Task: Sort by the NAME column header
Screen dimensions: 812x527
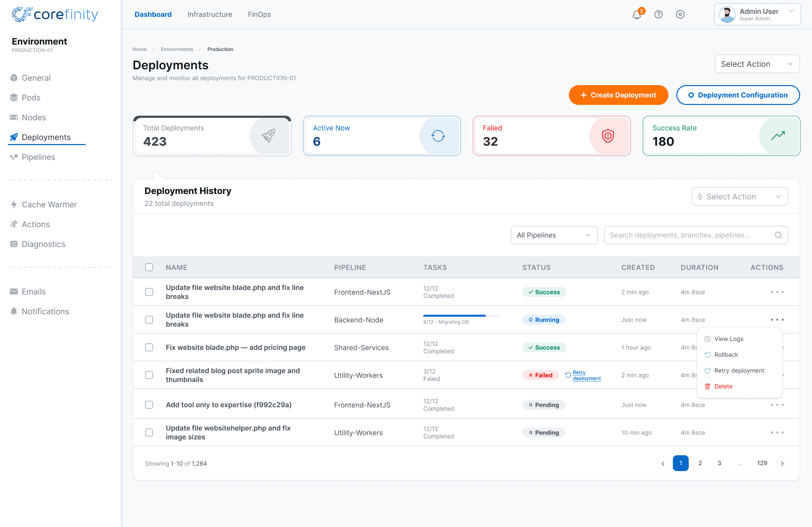Action: (x=176, y=267)
